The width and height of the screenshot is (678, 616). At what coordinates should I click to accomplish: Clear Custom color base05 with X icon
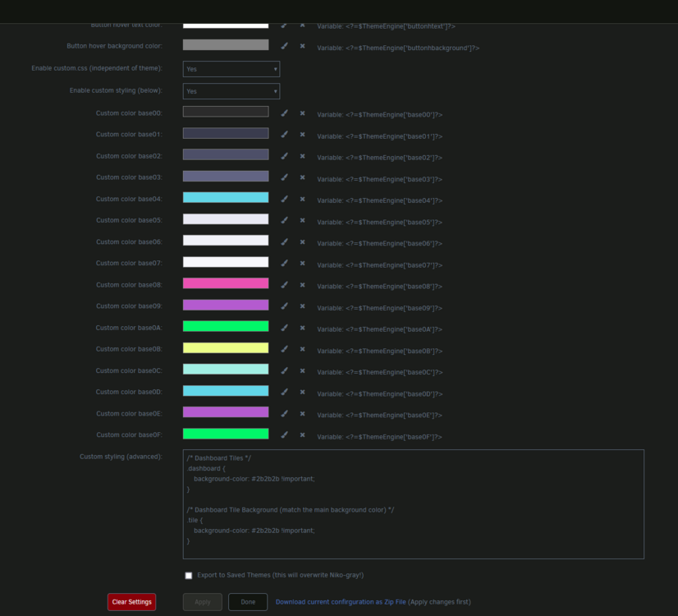coord(302,220)
